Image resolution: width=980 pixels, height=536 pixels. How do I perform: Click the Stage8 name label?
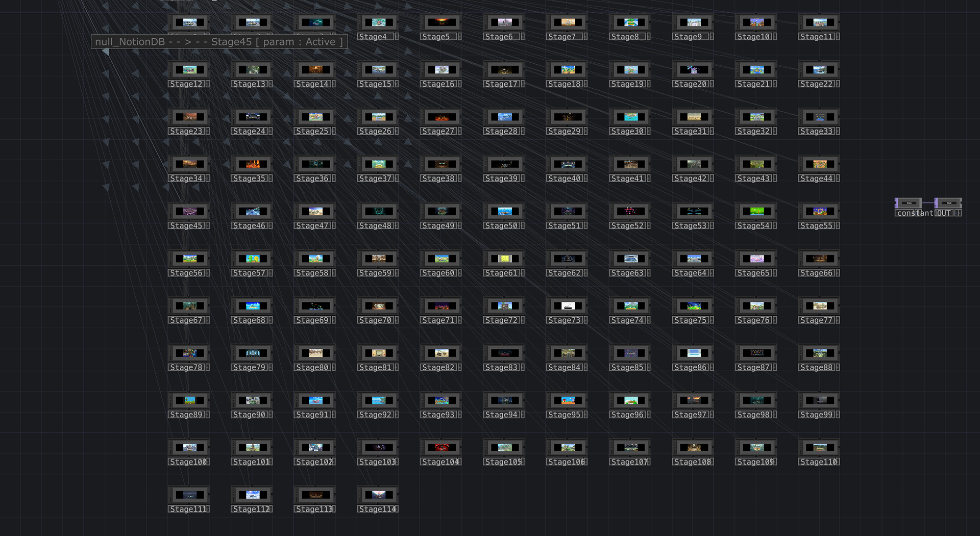pos(627,37)
